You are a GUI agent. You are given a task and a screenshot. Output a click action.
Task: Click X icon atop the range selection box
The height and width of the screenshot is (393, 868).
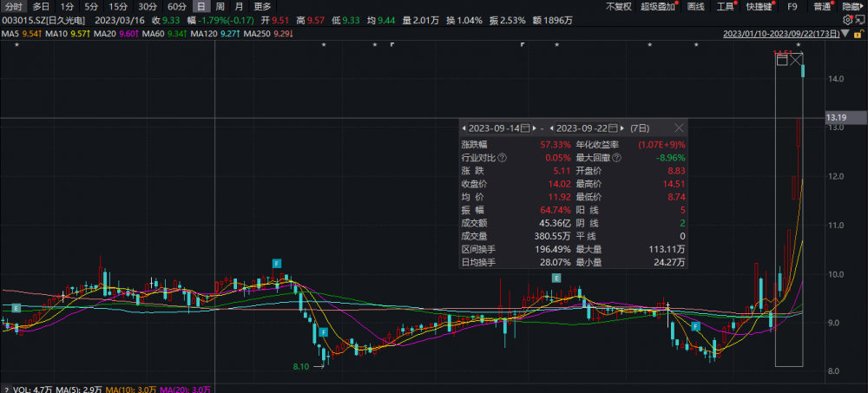795,59
